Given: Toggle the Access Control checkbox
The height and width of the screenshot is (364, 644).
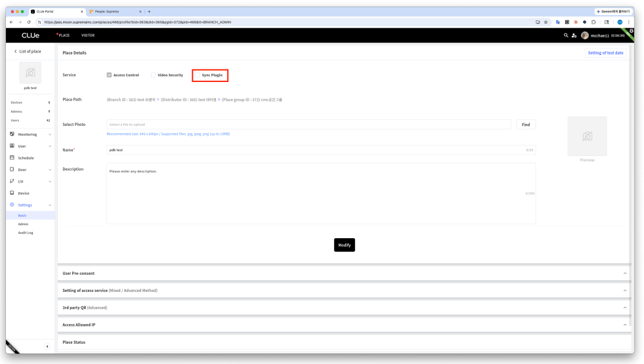Looking at the screenshot, I should (109, 75).
